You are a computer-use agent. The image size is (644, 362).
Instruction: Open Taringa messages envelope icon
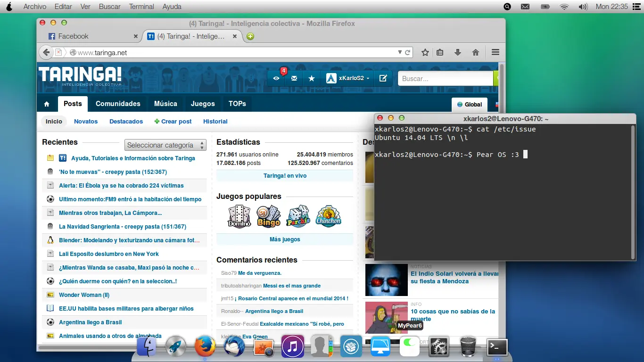point(294,78)
